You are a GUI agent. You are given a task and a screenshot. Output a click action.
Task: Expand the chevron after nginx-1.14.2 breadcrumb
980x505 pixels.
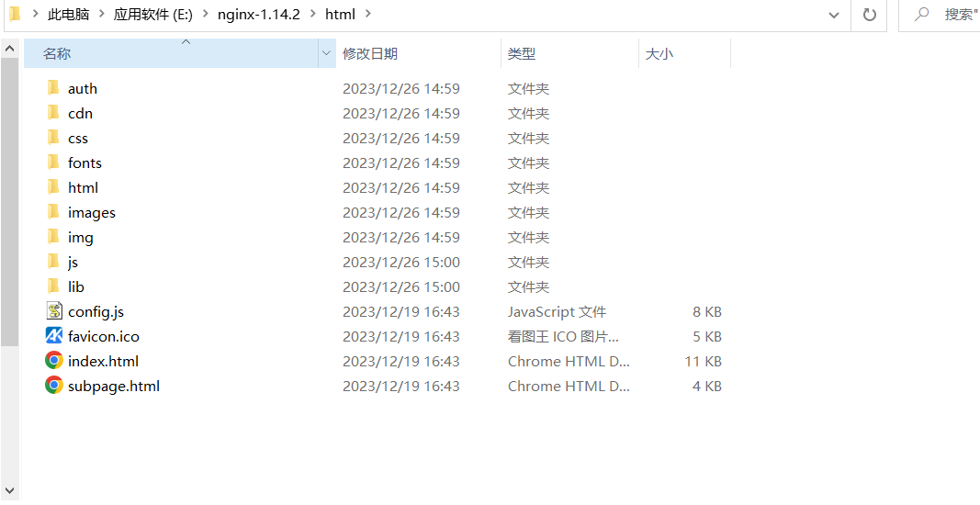[x=312, y=15]
